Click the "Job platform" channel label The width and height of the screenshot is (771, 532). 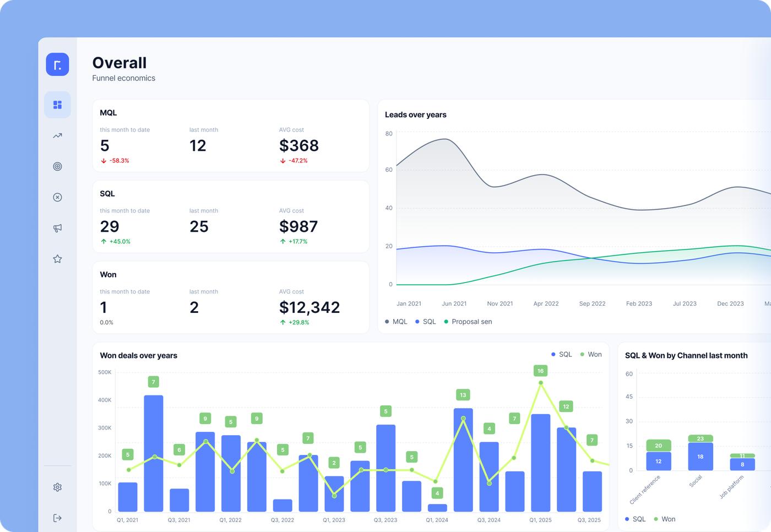click(x=731, y=487)
